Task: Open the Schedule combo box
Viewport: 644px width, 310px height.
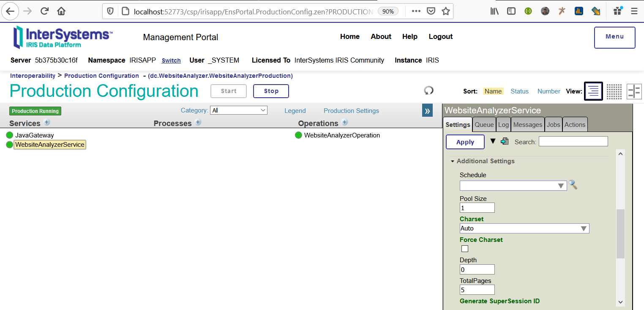Action: pos(513,186)
